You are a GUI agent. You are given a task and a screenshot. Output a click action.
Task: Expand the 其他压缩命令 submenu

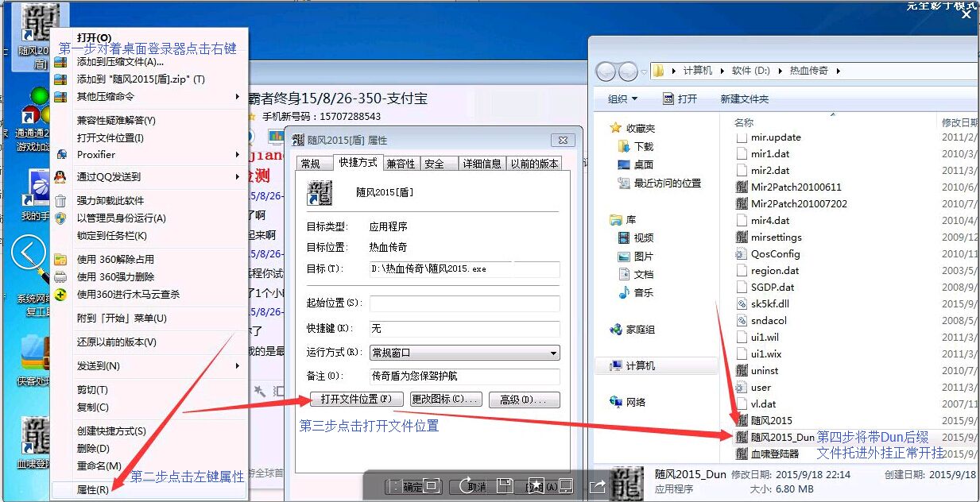click(238, 97)
